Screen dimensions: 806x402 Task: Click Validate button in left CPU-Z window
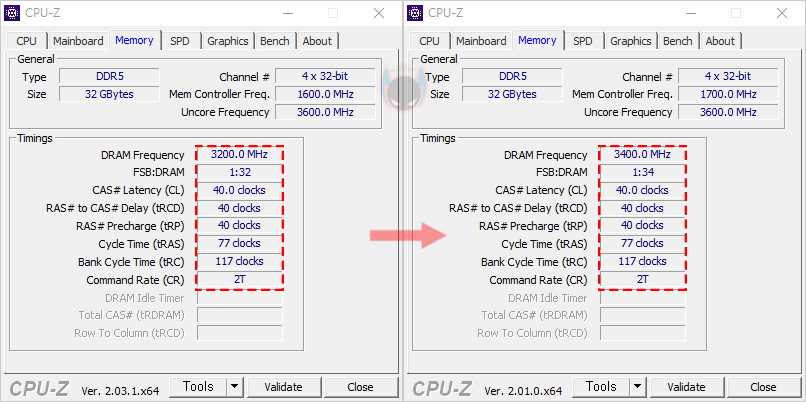[284, 387]
